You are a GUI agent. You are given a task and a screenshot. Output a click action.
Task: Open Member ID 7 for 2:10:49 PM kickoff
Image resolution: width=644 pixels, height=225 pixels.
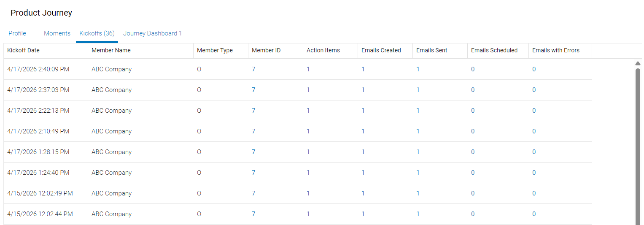click(253, 131)
